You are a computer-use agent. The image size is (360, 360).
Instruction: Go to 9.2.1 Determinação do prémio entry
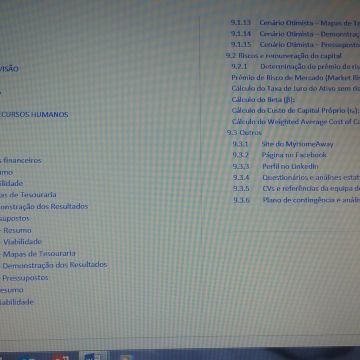tap(296, 66)
